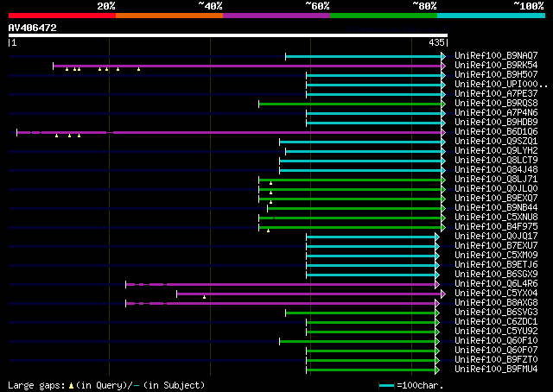This screenshot has width=553, height=392.
Task: Click the UniRef100_A7P4N6 label
Action: (x=496, y=113)
